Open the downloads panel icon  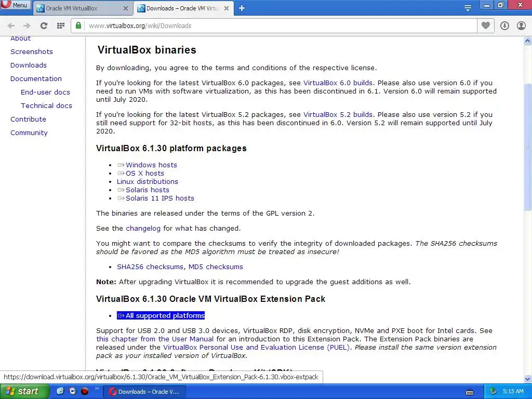tap(504, 26)
